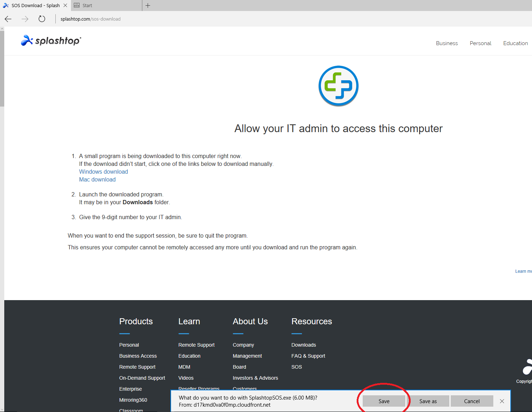Open Business Access in the footer
The height and width of the screenshot is (412, 532).
[138, 356]
